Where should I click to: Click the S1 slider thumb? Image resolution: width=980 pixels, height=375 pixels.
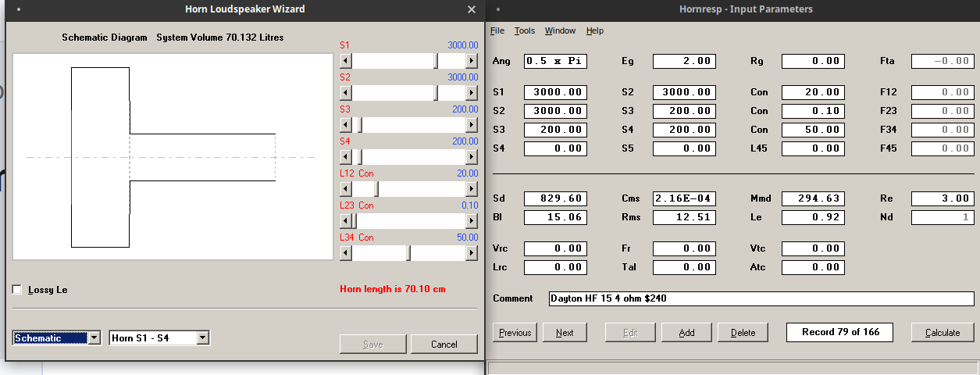pos(437,60)
